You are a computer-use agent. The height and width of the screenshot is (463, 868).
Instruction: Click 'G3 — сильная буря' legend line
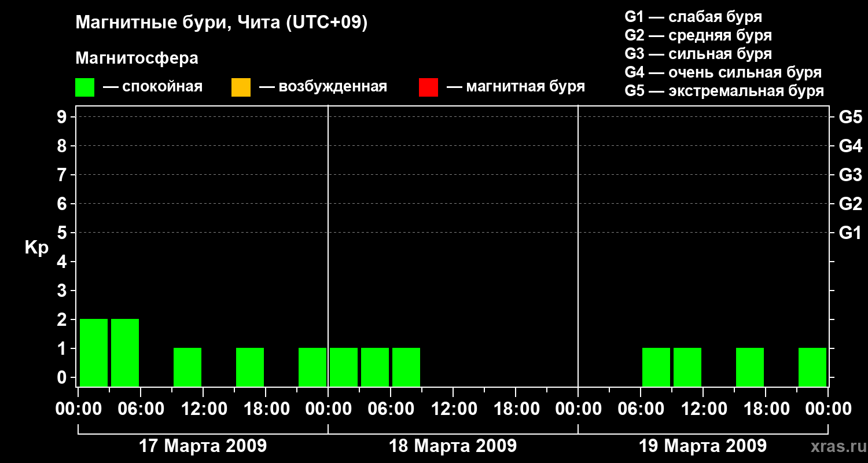click(698, 54)
